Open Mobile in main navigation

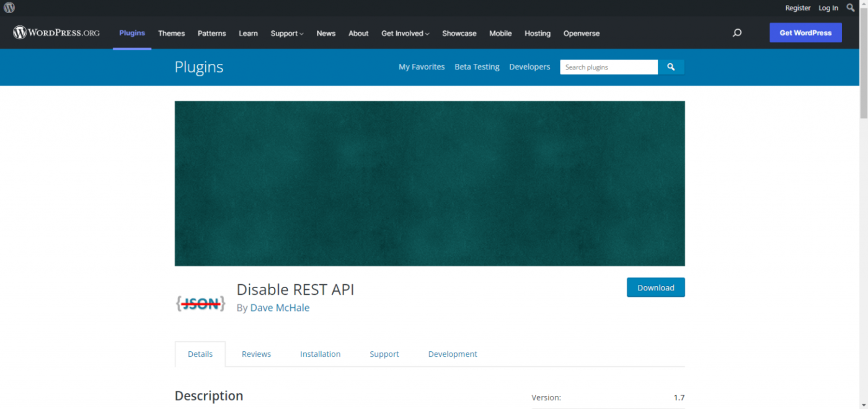(x=500, y=34)
